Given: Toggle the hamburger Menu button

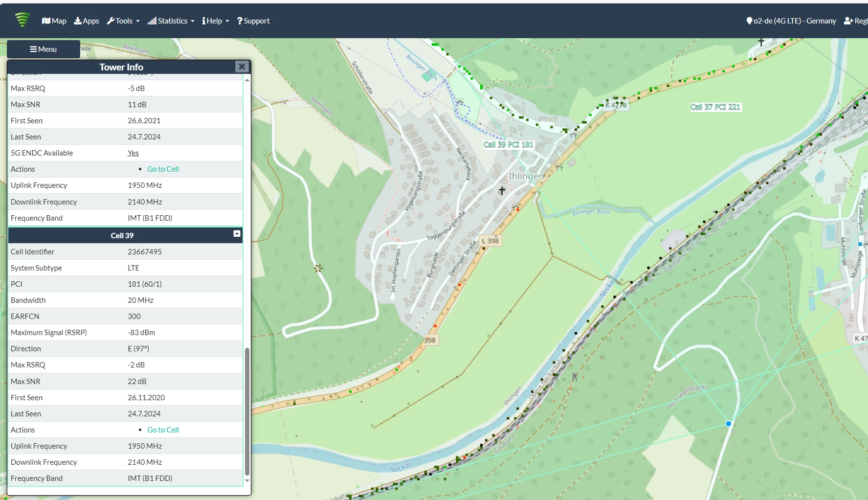Looking at the screenshot, I should (x=44, y=49).
